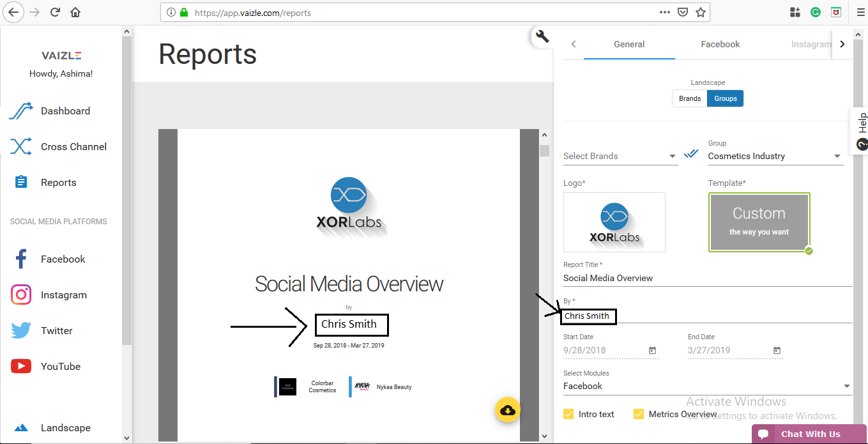Switch to the Facebook tab
Viewport: 868px width, 444px height.
pyautogui.click(x=720, y=44)
